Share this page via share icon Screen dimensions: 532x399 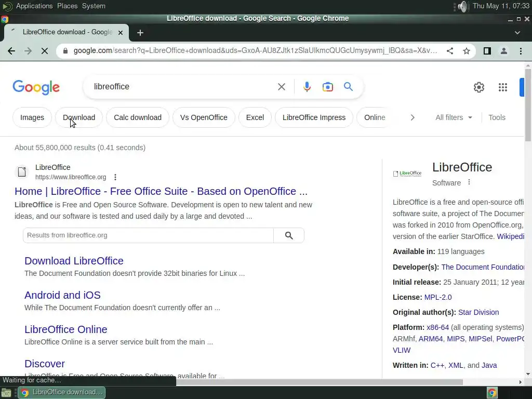click(x=450, y=51)
